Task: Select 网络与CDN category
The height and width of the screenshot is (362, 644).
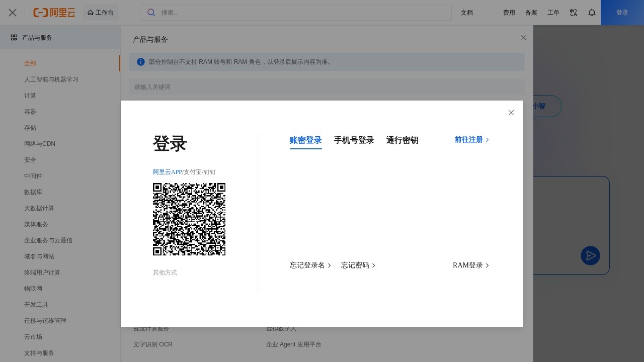Action: click(x=40, y=144)
